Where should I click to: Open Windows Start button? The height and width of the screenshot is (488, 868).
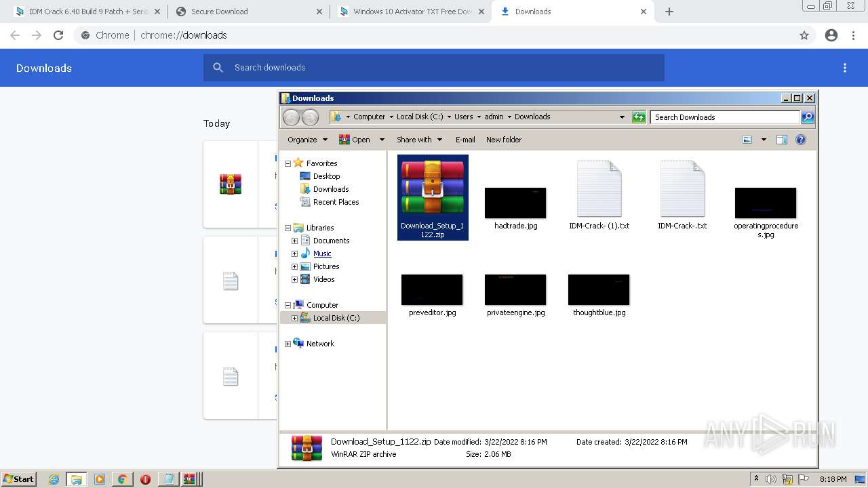19,479
